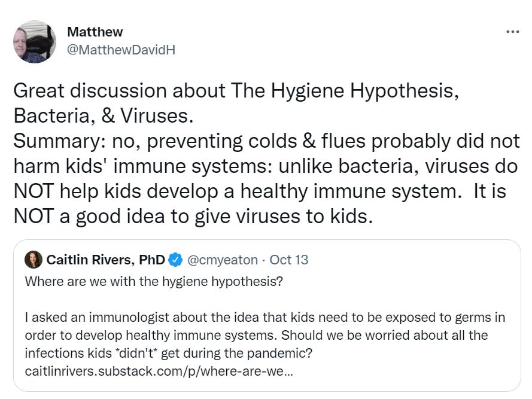Open Caitlin Rivers, PhD profile name
This screenshot has width=532, height=399.
tap(105, 260)
